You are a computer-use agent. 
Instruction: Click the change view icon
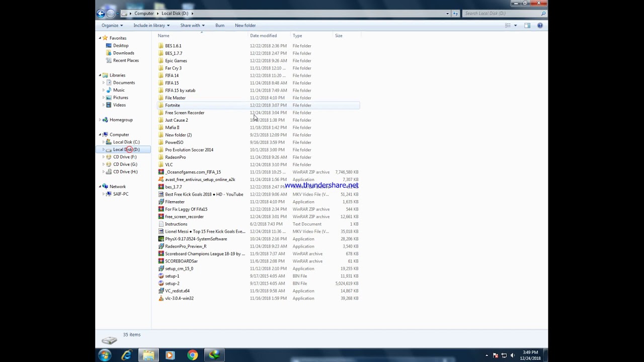click(508, 25)
